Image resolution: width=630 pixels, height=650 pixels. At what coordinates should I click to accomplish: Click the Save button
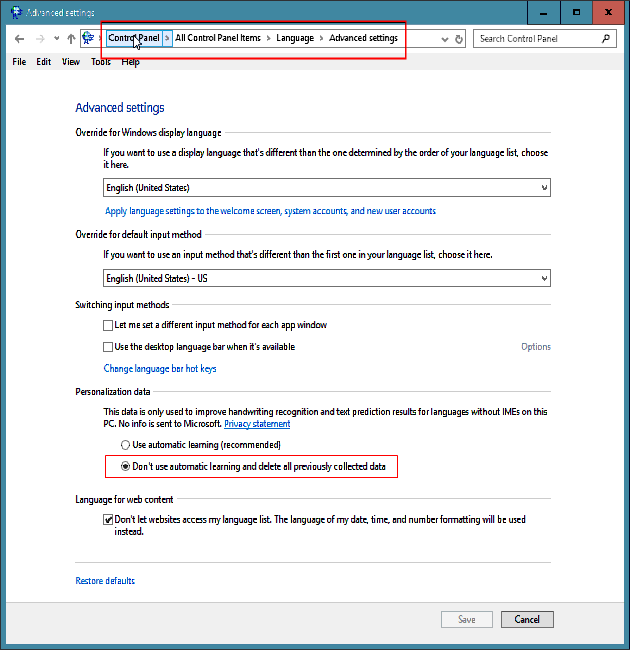coord(467,620)
